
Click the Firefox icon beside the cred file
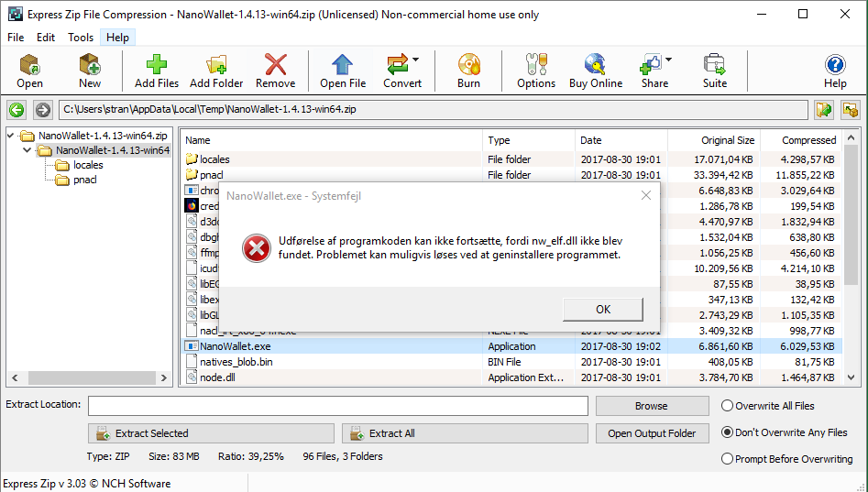pyautogui.click(x=192, y=205)
